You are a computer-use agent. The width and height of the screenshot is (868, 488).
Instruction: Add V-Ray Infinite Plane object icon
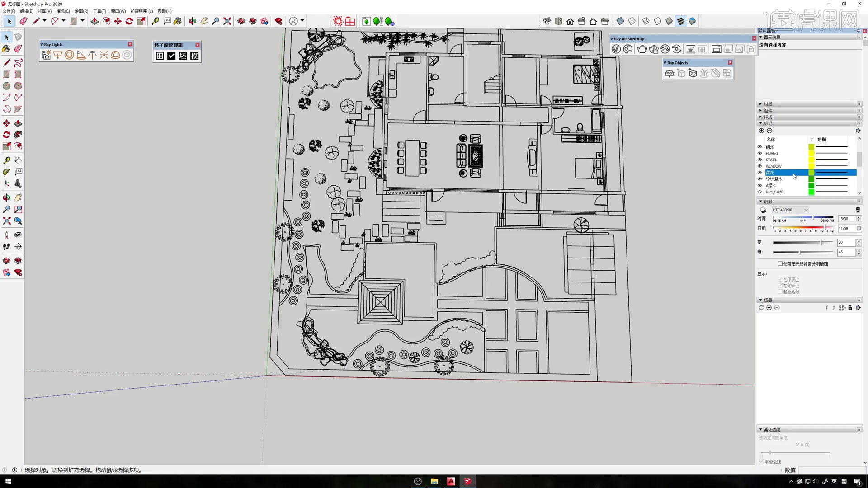pos(670,73)
